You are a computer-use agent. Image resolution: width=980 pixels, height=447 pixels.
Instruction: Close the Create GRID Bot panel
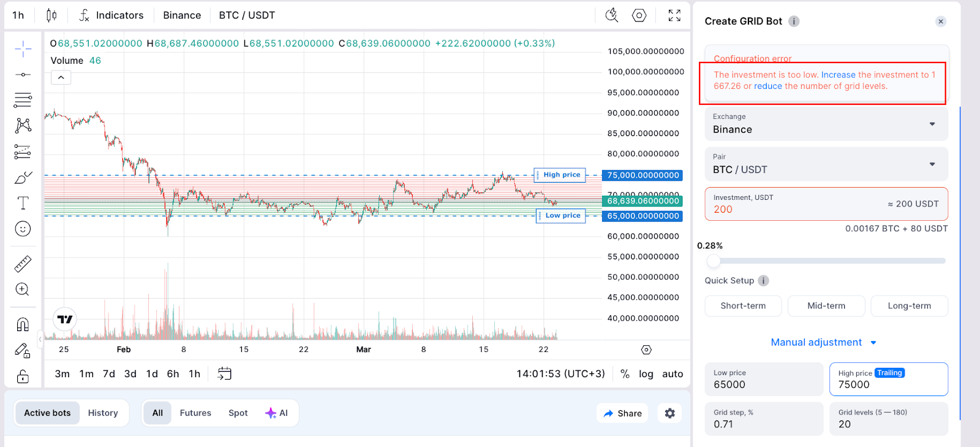point(941,21)
